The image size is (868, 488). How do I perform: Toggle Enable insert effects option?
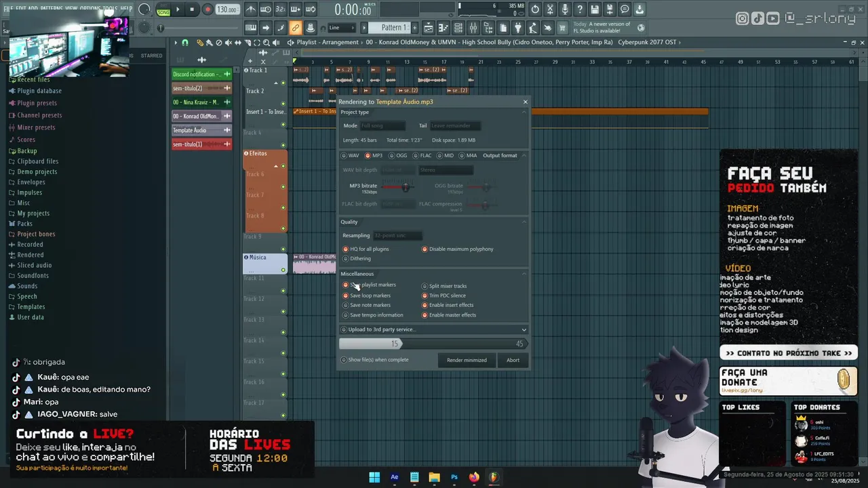448,305
